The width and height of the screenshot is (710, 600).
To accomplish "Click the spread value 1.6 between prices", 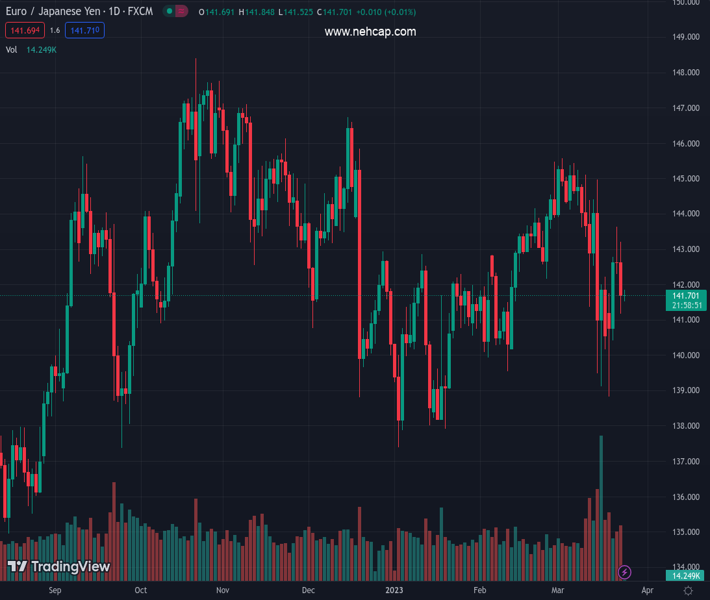I will click(55, 31).
